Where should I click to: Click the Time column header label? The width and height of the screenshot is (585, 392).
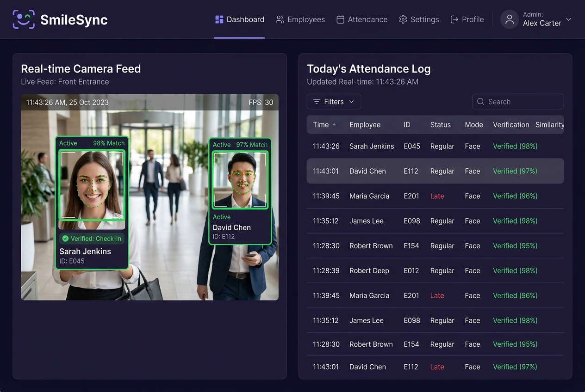[321, 125]
